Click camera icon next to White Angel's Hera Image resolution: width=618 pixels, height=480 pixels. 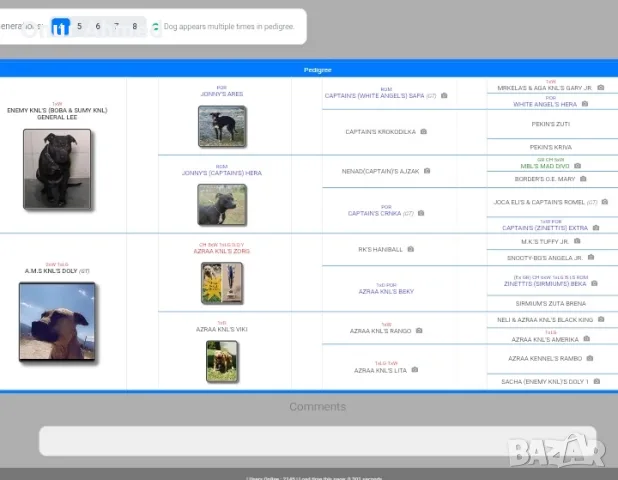tap(585, 104)
